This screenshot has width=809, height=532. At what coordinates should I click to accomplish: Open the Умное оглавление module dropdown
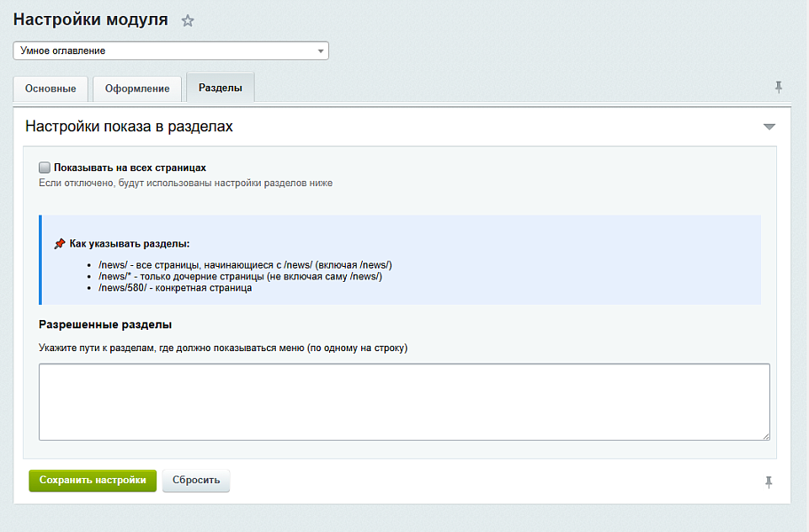pos(170,51)
